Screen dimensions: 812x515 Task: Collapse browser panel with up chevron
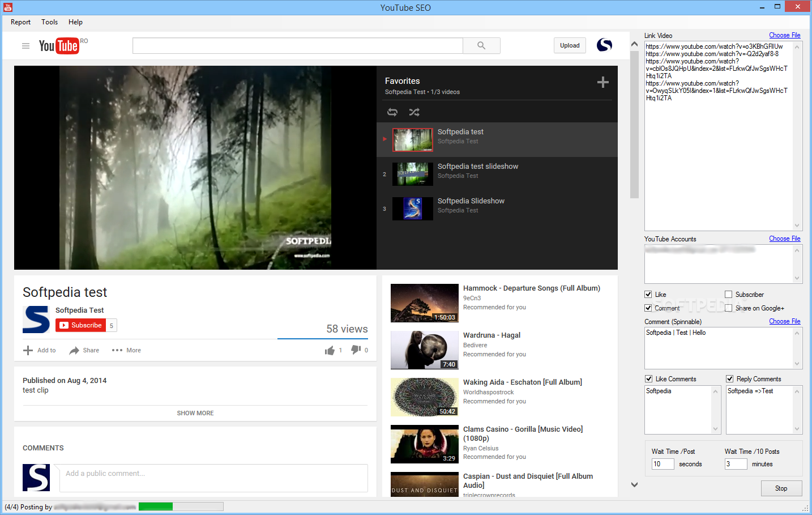click(634, 44)
